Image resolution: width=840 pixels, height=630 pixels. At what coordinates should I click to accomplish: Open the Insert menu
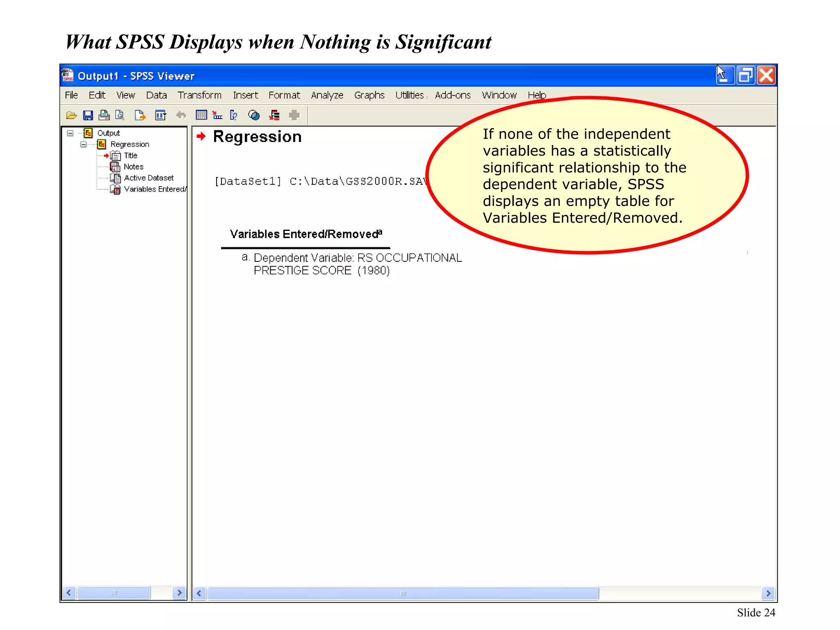click(x=246, y=95)
